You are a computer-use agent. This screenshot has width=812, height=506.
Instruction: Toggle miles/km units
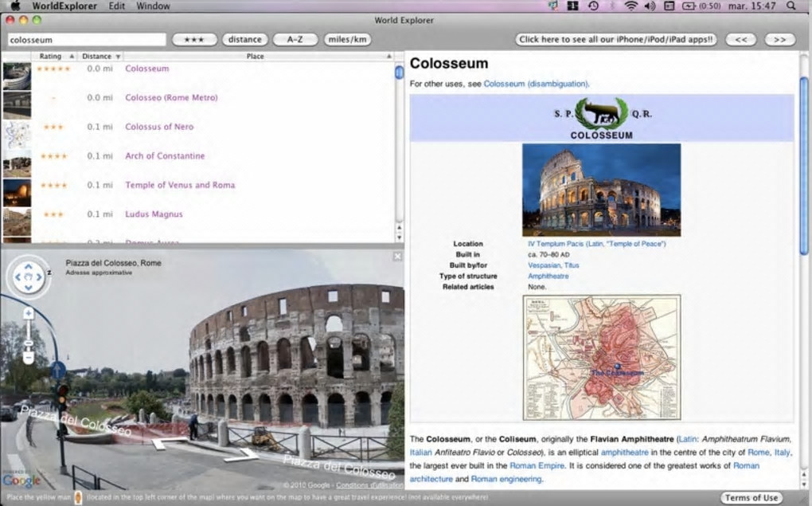[x=347, y=39]
